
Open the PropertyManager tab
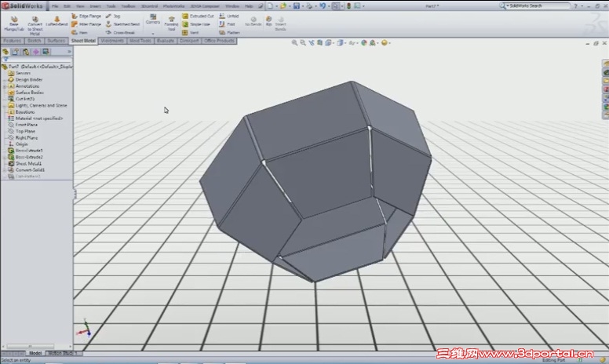click(16, 52)
